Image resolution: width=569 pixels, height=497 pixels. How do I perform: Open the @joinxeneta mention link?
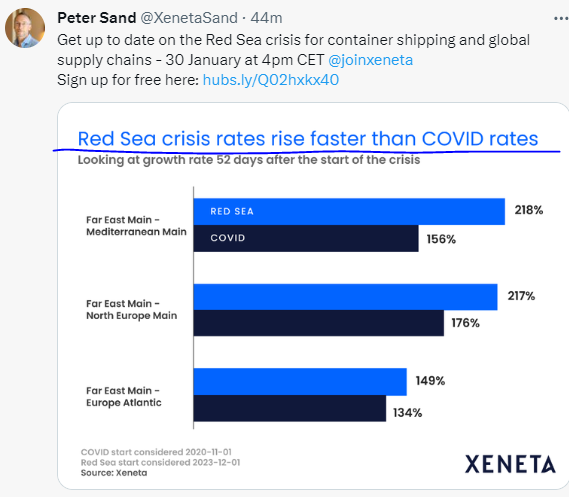click(x=370, y=60)
